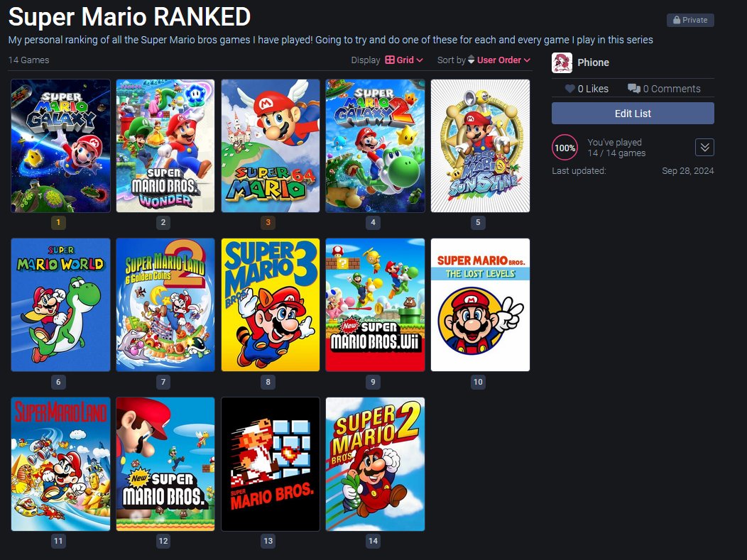Click the rank 6 badge
The image size is (747, 560).
[58, 382]
